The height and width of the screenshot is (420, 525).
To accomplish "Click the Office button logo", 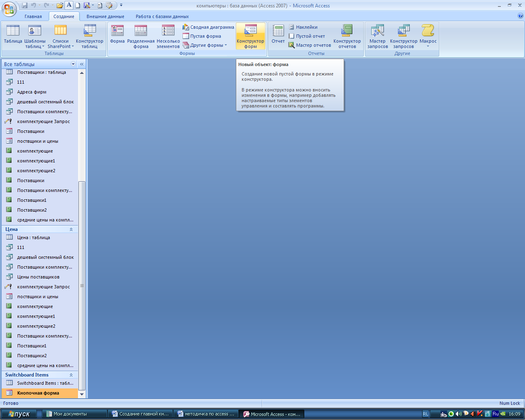I will pyautogui.click(x=9, y=9).
